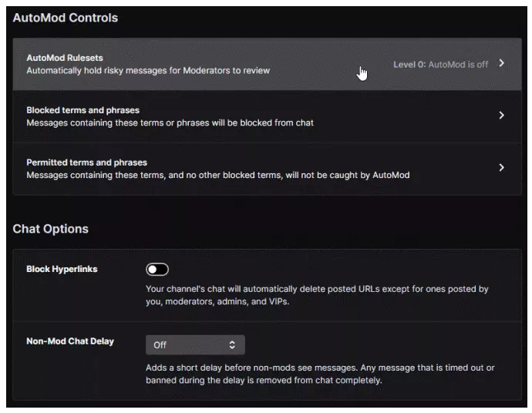Image resolution: width=532 pixels, height=413 pixels.
Task: Click the Permitted terms and phrases chevron
Action: (x=501, y=167)
